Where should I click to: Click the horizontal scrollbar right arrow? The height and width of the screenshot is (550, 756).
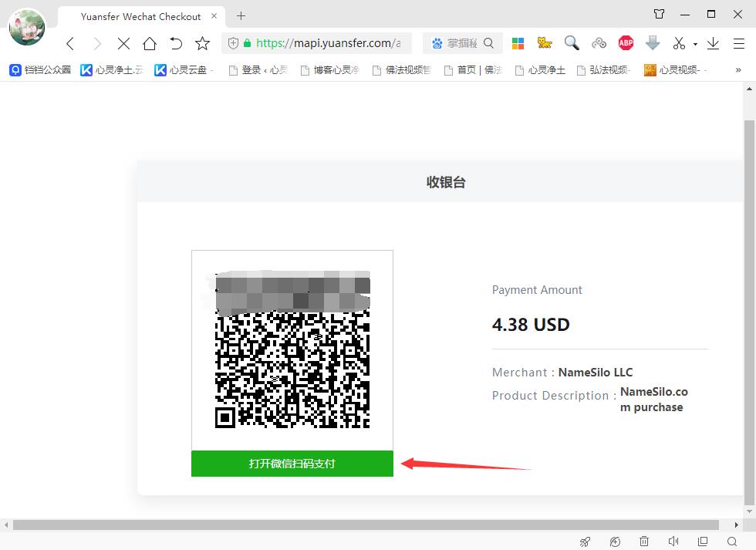(736, 525)
